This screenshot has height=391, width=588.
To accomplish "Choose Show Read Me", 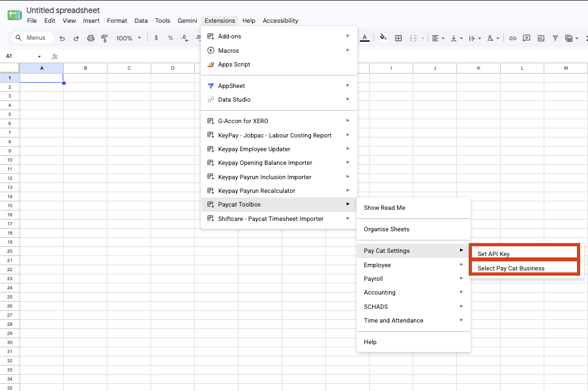I will click(414, 208).
